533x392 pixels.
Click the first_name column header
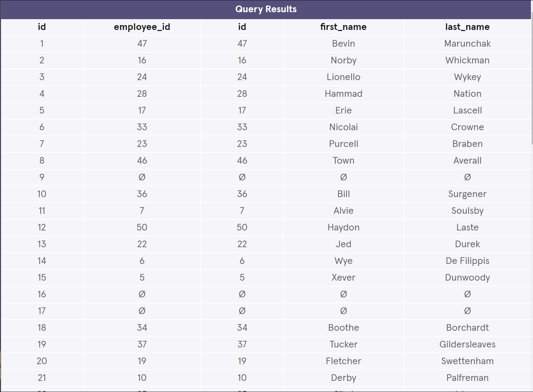[x=344, y=27]
